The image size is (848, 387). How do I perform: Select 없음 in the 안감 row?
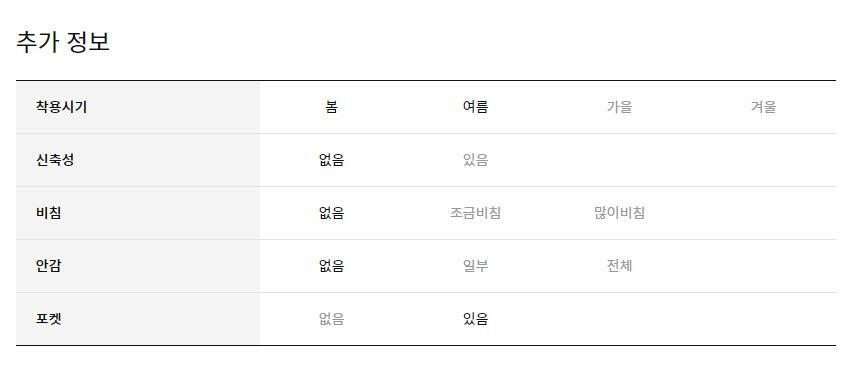tap(332, 266)
